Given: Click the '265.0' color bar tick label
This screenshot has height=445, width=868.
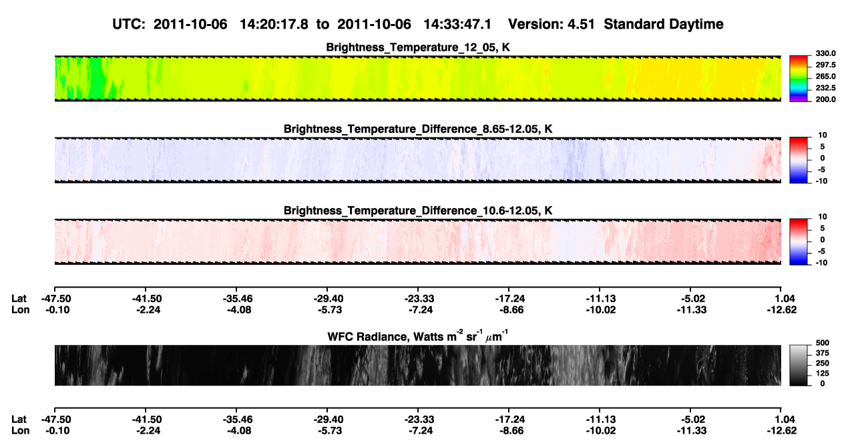Looking at the screenshot, I should (x=826, y=77).
